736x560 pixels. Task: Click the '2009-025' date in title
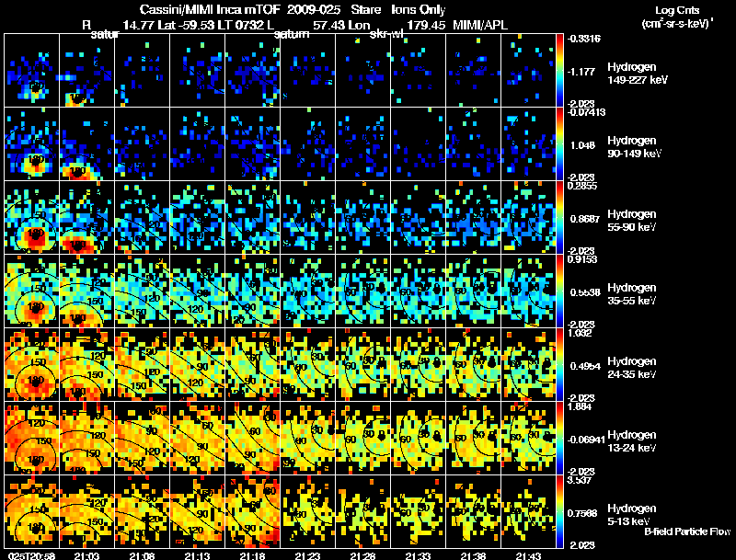313,10
